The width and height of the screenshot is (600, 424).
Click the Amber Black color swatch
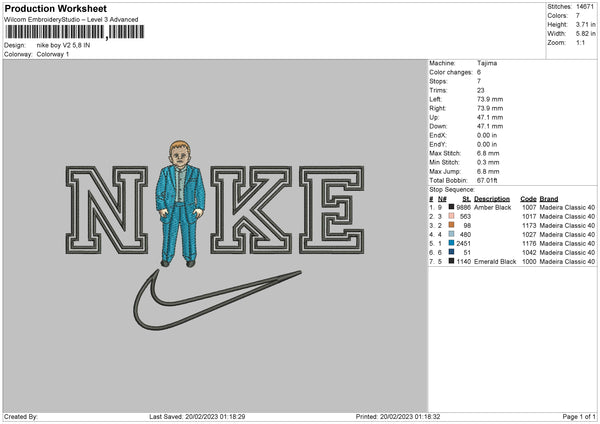453,206
